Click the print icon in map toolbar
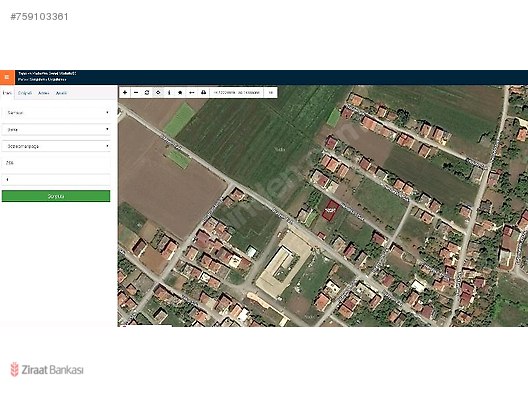The width and height of the screenshot is (528, 396). [203, 92]
